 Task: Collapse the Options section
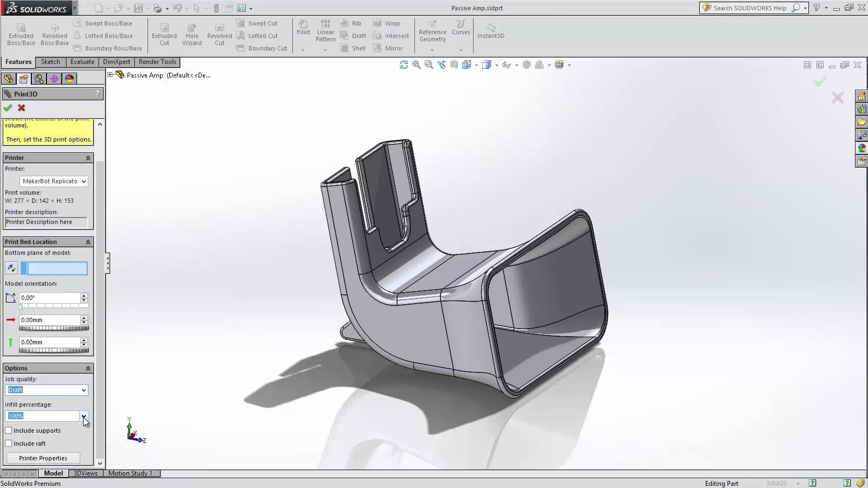pyautogui.click(x=88, y=368)
